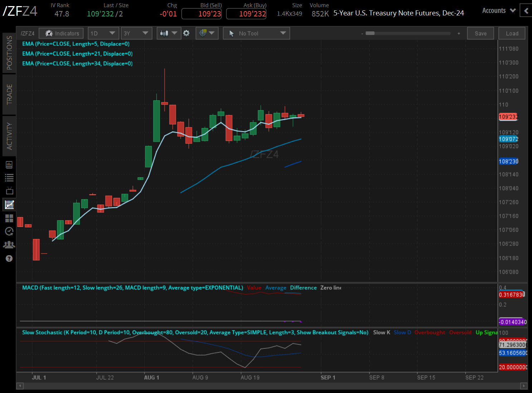This screenshot has width=532, height=393.
Task: Select the MACD study label
Action: [133, 288]
